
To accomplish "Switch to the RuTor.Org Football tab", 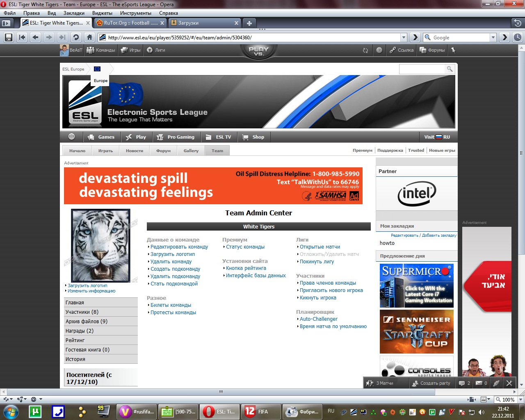I will pyautogui.click(x=130, y=23).
